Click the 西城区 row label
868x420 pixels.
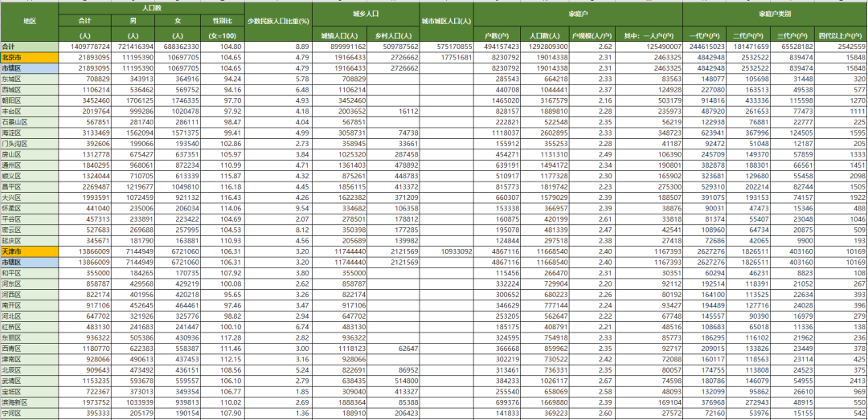29,90
